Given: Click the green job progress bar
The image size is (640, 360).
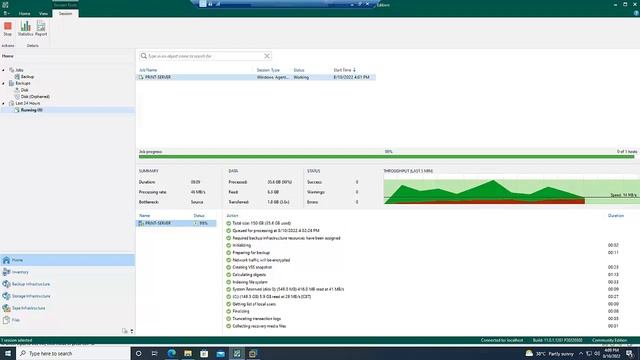Looking at the screenshot, I should coord(387,157).
